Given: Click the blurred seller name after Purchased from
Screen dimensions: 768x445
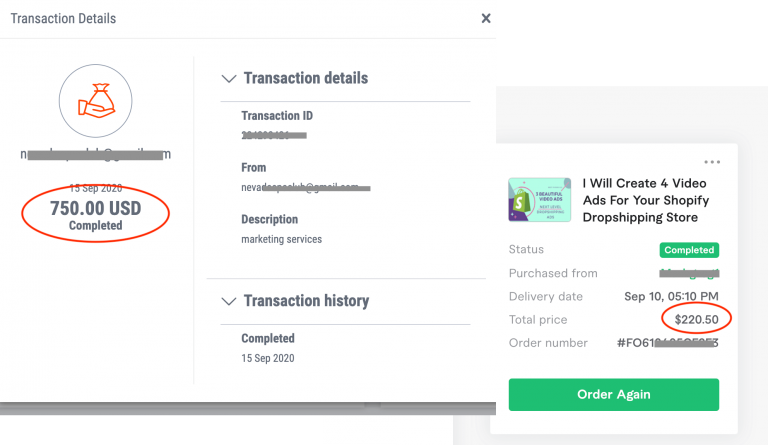Looking at the screenshot, I should click(688, 273).
